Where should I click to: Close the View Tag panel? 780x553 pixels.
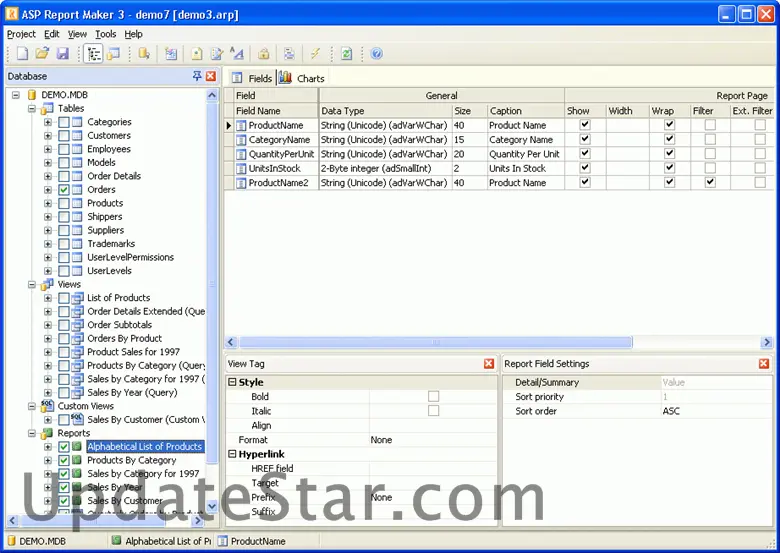(489, 364)
